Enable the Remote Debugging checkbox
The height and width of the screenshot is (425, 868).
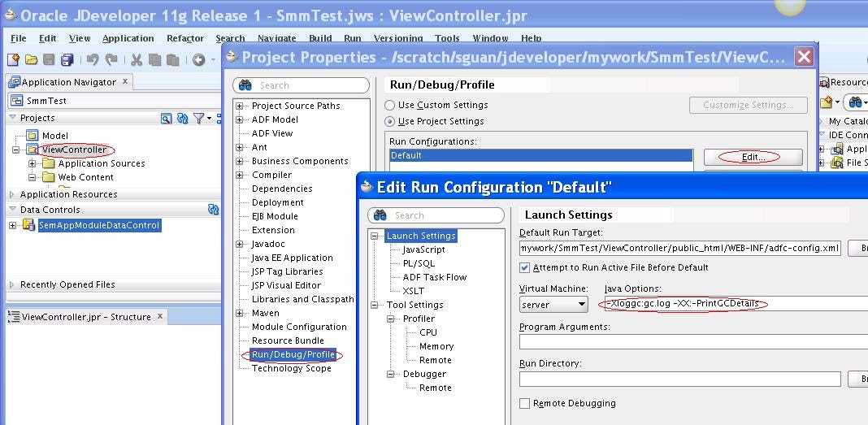point(524,403)
